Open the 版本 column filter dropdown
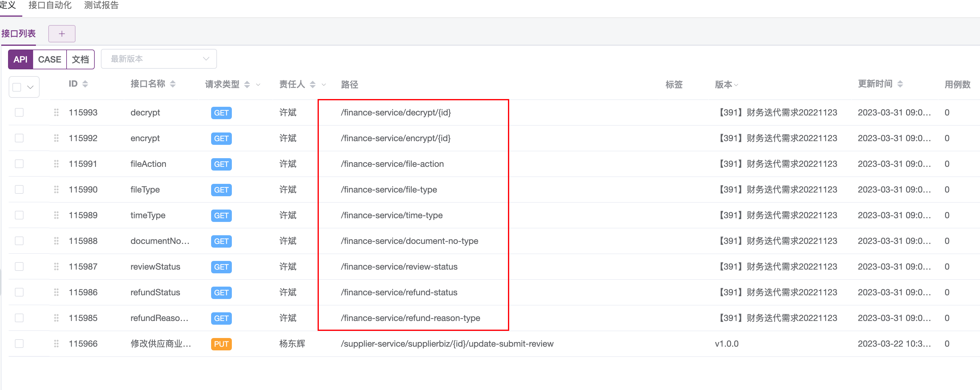The image size is (980, 390). point(736,85)
